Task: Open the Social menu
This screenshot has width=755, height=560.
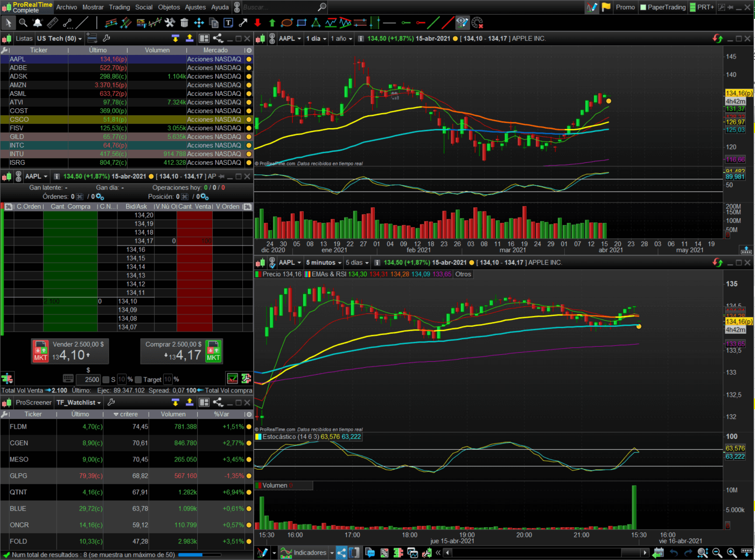Action: (144, 7)
